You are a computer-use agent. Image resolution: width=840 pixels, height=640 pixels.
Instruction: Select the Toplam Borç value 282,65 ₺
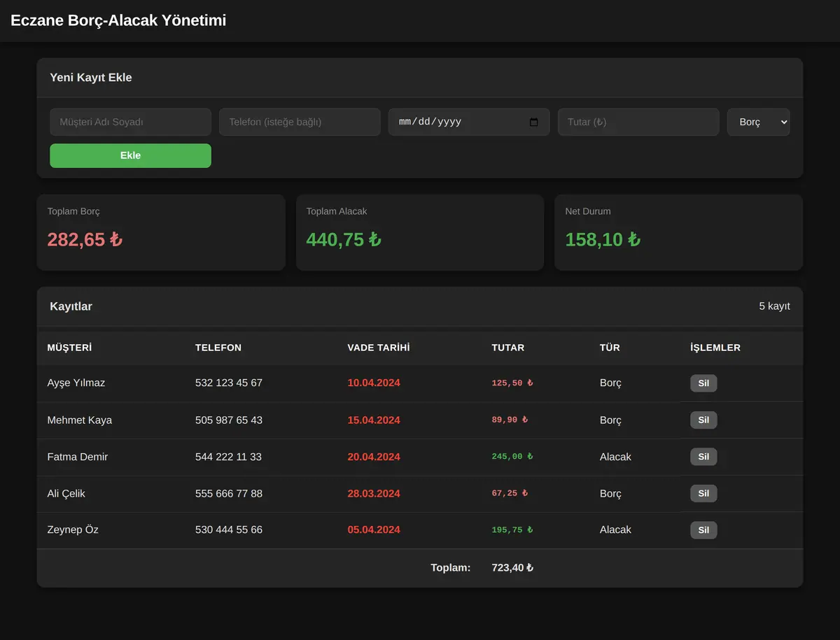point(85,240)
